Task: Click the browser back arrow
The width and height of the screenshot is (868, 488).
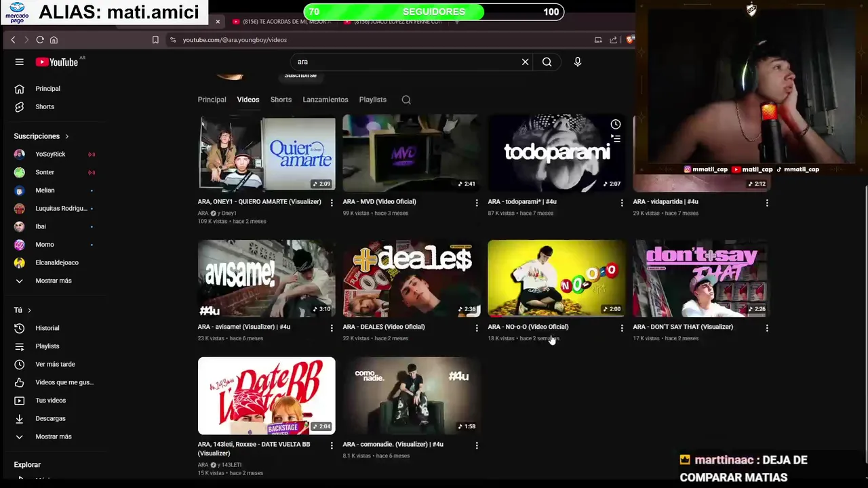Action: tap(13, 40)
